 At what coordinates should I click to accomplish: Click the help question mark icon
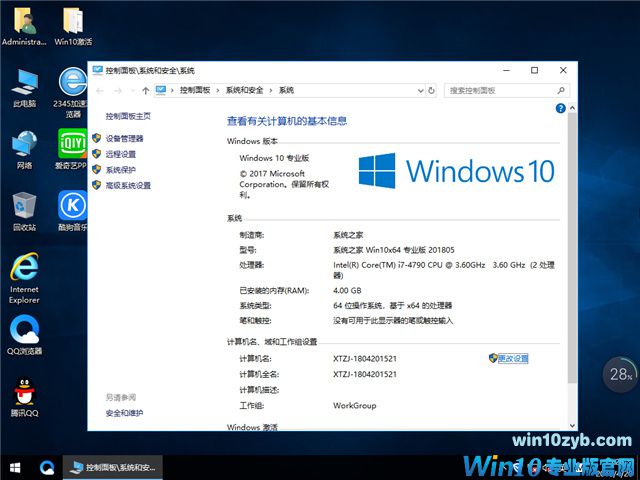coord(560,108)
